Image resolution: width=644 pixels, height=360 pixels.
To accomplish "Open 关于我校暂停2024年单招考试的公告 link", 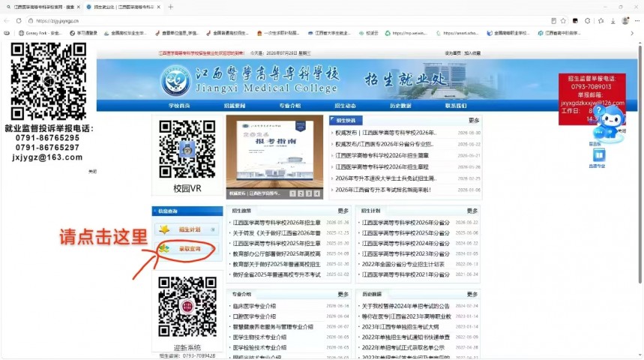I will tap(406, 306).
